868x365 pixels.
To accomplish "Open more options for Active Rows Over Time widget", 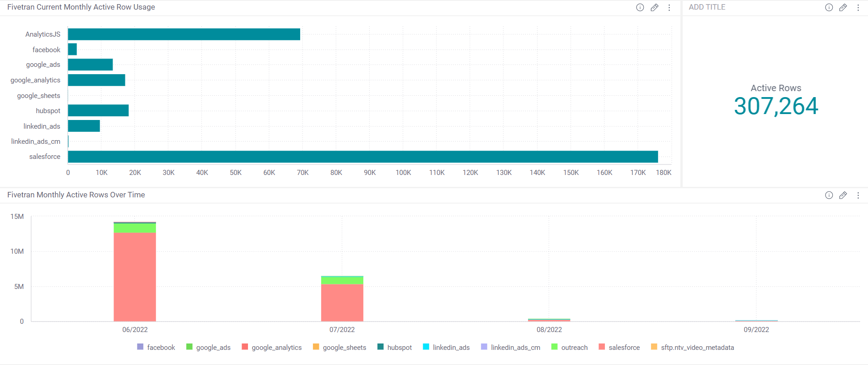I will click(x=858, y=195).
